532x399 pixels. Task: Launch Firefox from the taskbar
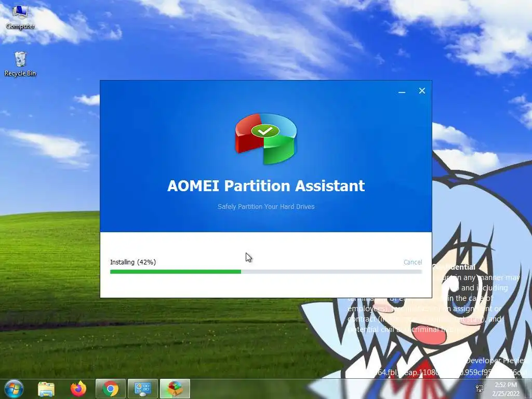[78, 389]
